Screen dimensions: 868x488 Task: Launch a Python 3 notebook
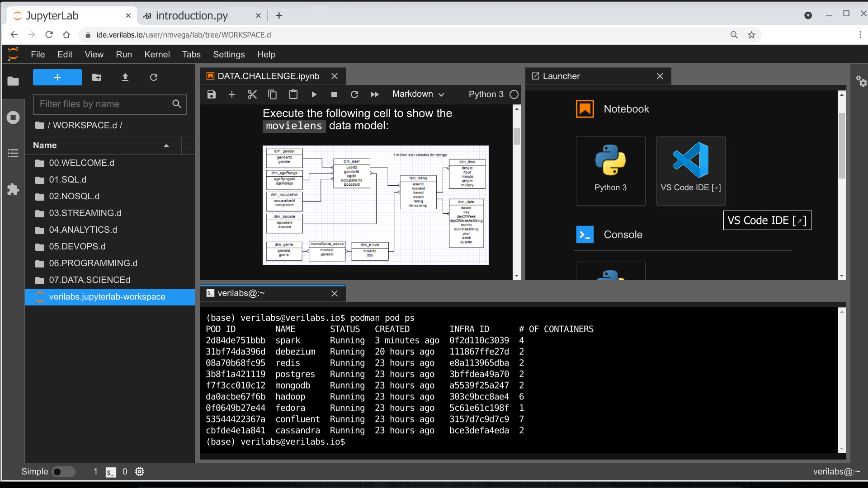point(610,171)
